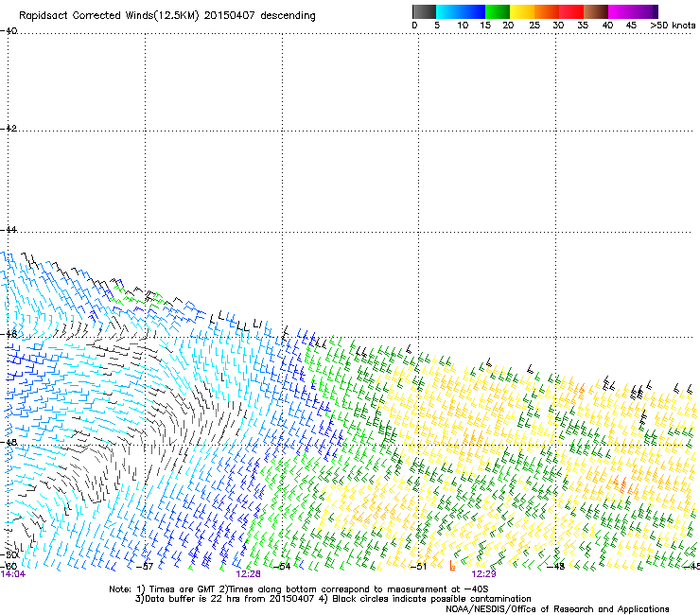Viewport: 700px width, 615px height.
Task: Click the 12:29 swath time label
Action: pyautogui.click(x=483, y=574)
